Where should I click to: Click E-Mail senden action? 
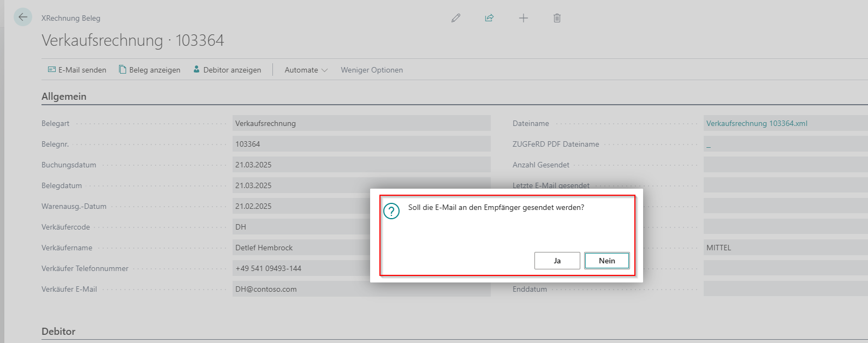(77, 70)
